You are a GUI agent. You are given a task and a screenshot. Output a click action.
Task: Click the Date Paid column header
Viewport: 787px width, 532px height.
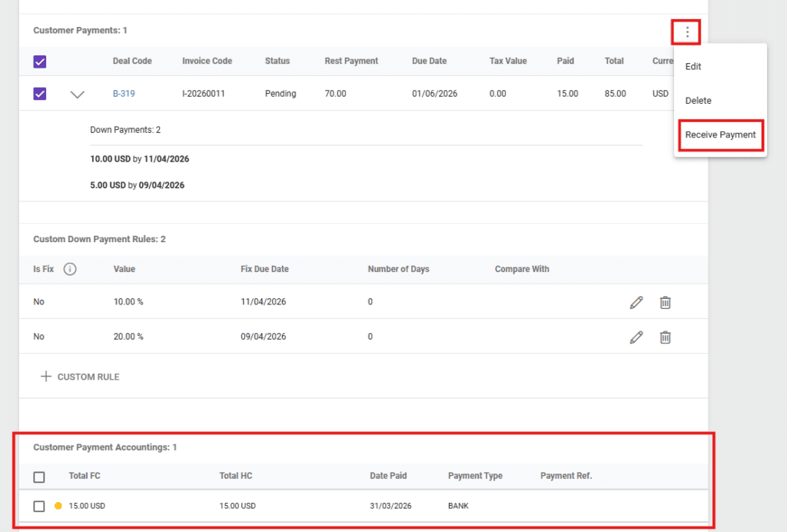pos(388,476)
